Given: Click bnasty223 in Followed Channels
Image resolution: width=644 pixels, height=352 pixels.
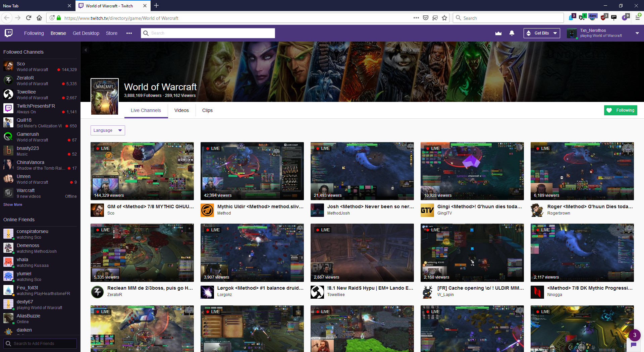Looking at the screenshot, I should (x=40, y=151).
